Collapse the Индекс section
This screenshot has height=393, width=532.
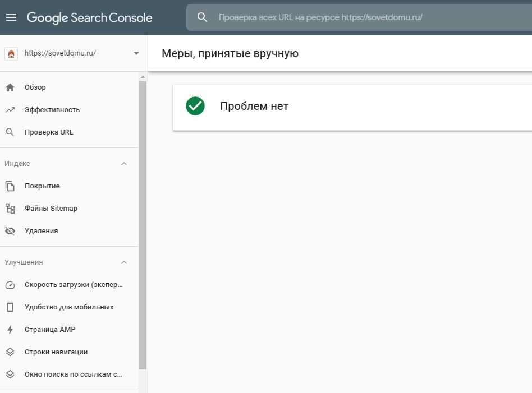point(124,164)
